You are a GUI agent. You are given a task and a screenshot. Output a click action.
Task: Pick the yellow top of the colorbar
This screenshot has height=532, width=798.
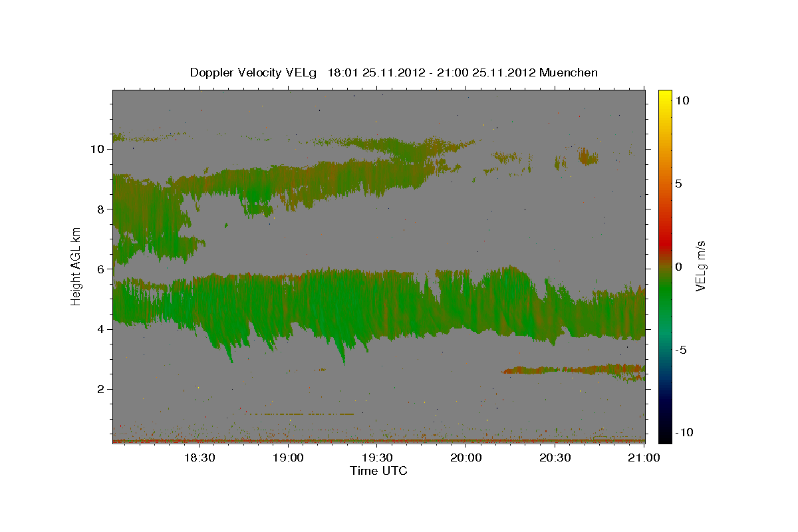click(665, 95)
